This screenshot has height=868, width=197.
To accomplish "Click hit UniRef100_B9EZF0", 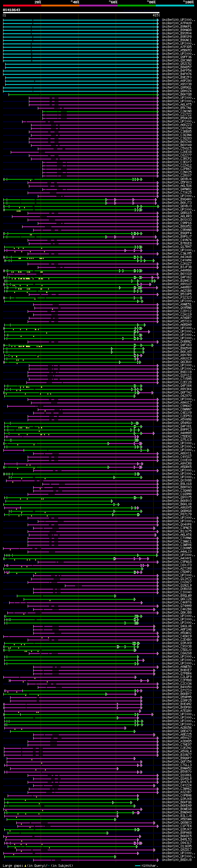I will [x=177, y=78].
